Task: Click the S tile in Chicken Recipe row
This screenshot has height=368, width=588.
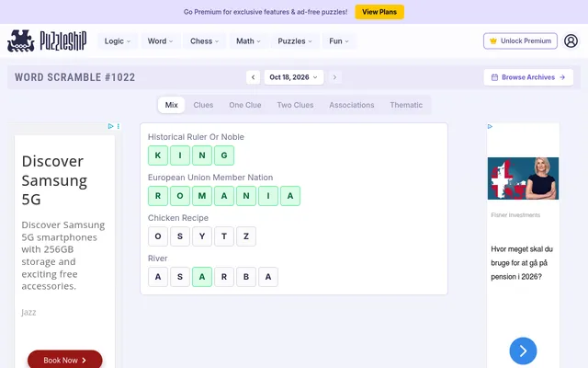Action: click(x=180, y=236)
